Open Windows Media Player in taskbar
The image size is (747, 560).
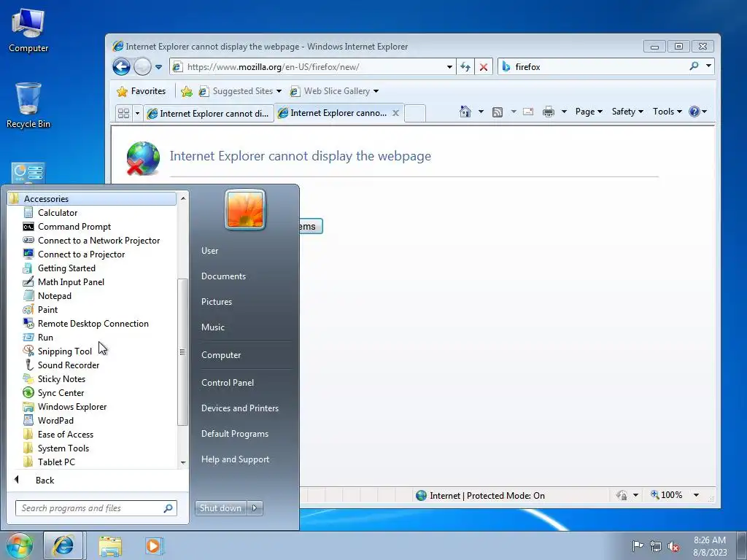pos(153,545)
